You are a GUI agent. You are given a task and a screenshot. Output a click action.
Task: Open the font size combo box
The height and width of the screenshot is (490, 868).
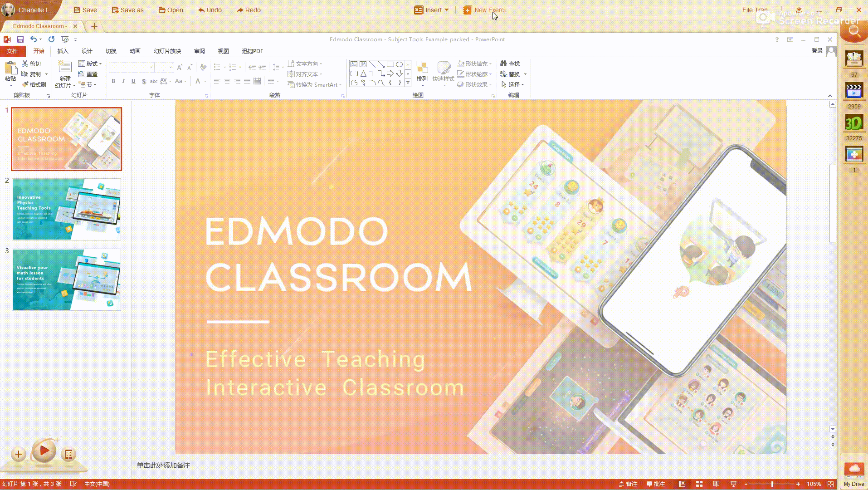point(164,68)
